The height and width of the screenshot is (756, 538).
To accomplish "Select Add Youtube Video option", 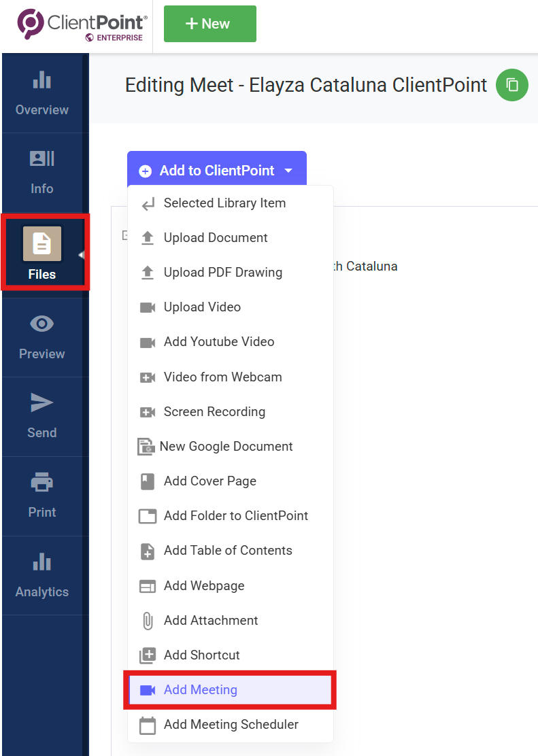I will [x=230, y=342].
